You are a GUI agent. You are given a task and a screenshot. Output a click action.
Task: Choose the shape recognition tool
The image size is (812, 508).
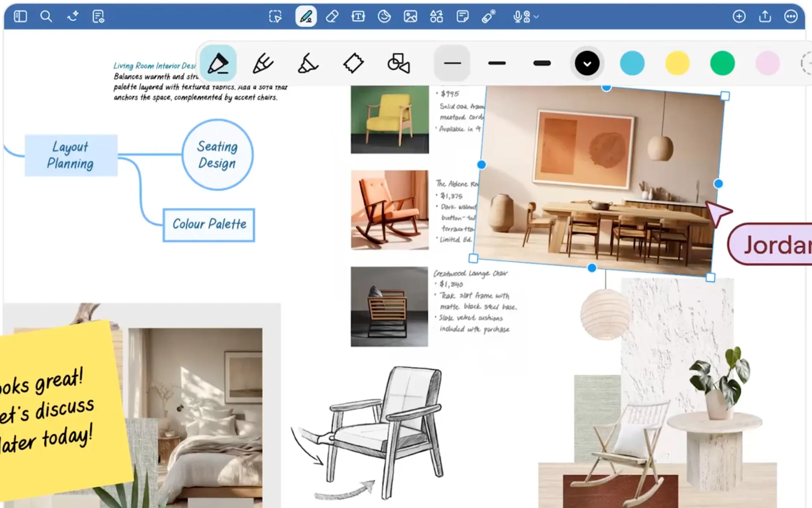point(398,63)
